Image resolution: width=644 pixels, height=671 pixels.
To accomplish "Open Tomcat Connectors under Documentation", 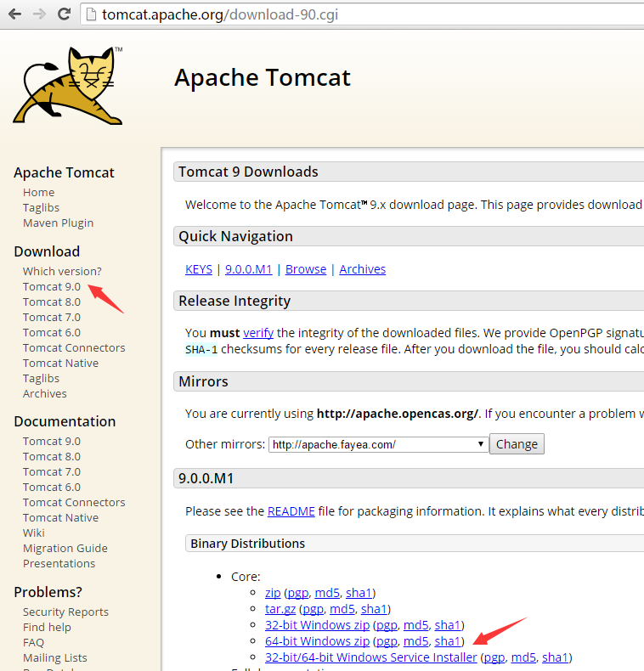I will point(74,502).
